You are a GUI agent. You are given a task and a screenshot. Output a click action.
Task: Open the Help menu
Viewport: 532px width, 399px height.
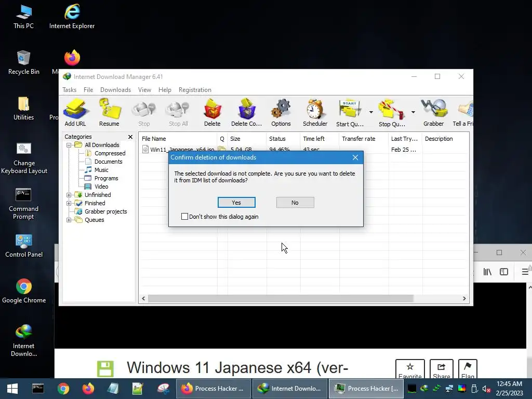[x=165, y=90]
